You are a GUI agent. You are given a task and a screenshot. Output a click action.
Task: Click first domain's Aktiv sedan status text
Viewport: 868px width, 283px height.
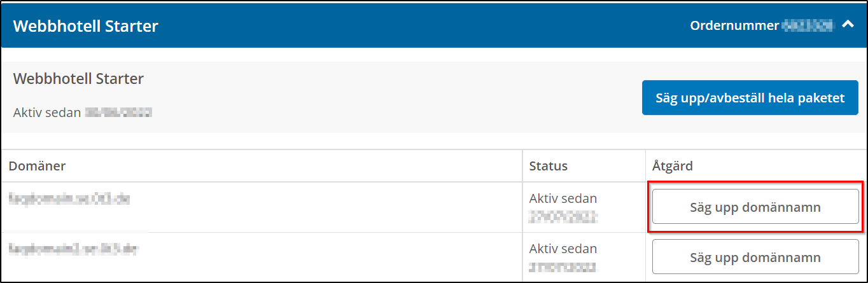[563, 199]
